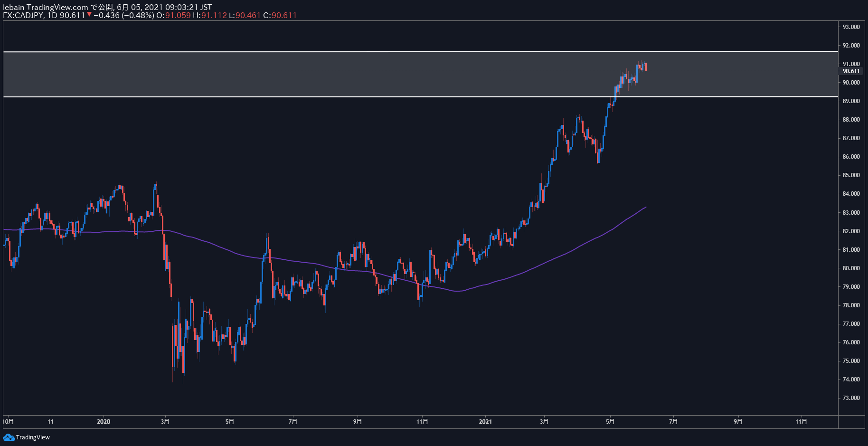Click the 2020 label on time axis
Image resolution: width=868 pixels, height=446 pixels.
104,422
